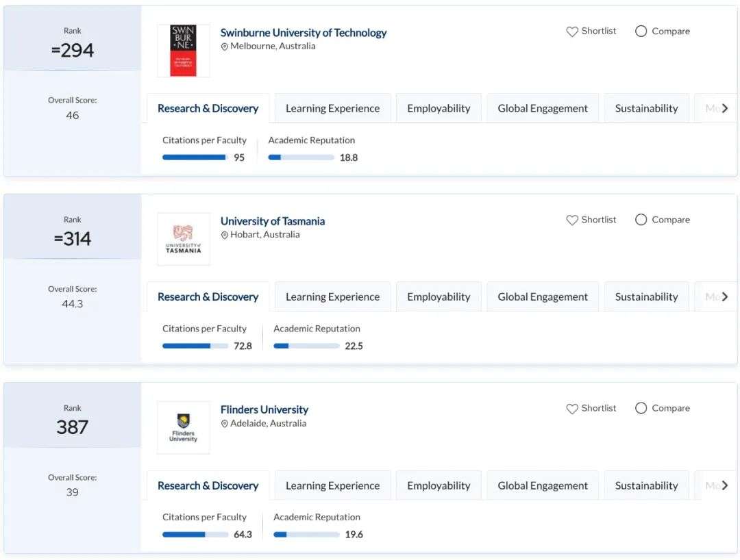This screenshot has height=560, width=740.
Task: Expand more tabs arrow in Swinburne card
Action: click(725, 108)
